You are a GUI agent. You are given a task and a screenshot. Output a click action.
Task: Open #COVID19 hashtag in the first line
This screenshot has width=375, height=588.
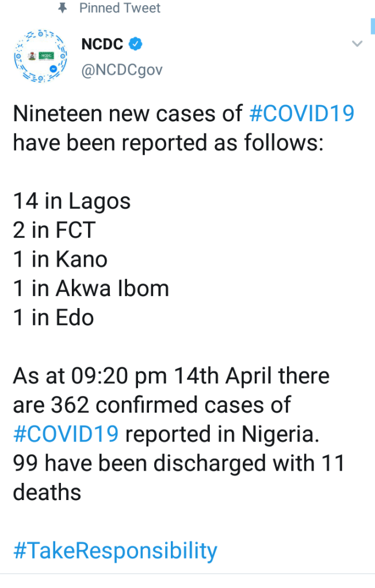tap(301, 114)
